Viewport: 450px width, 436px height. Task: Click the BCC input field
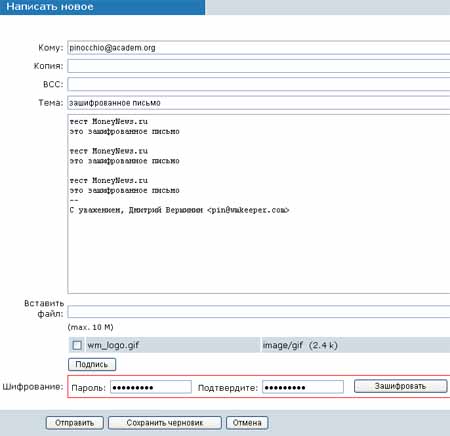coord(259,84)
